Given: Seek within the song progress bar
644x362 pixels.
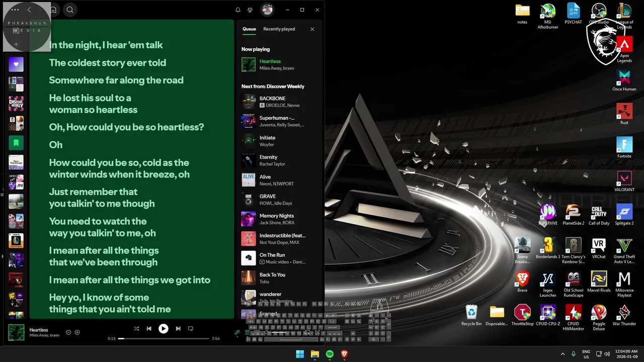Looking at the screenshot, I should tap(164, 338).
